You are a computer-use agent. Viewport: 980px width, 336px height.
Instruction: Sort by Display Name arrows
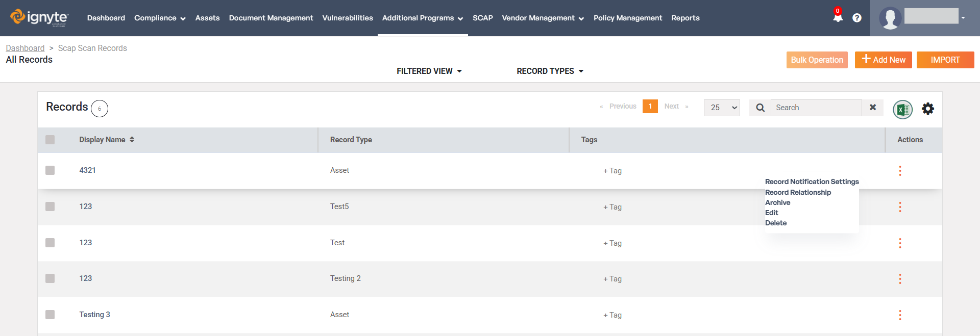pyautogui.click(x=132, y=140)
